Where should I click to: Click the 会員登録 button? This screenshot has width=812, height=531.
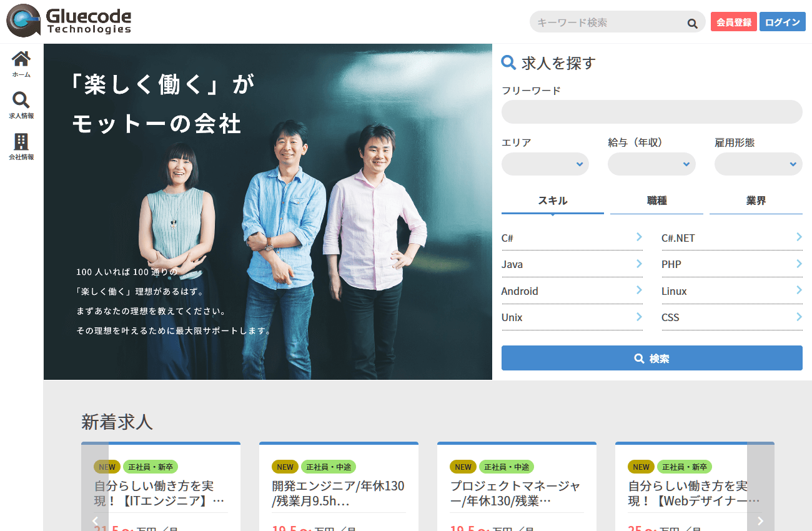[734, 22]
